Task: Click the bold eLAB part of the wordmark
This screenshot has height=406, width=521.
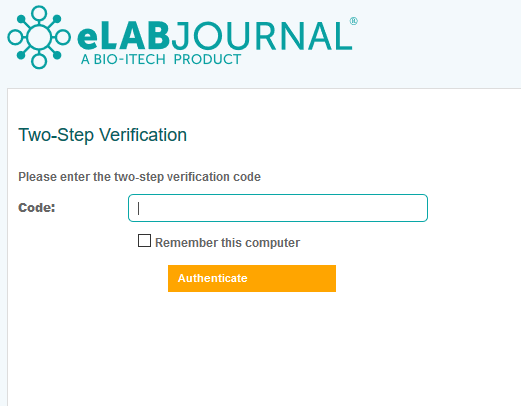Action: click(x=123, y=35)
